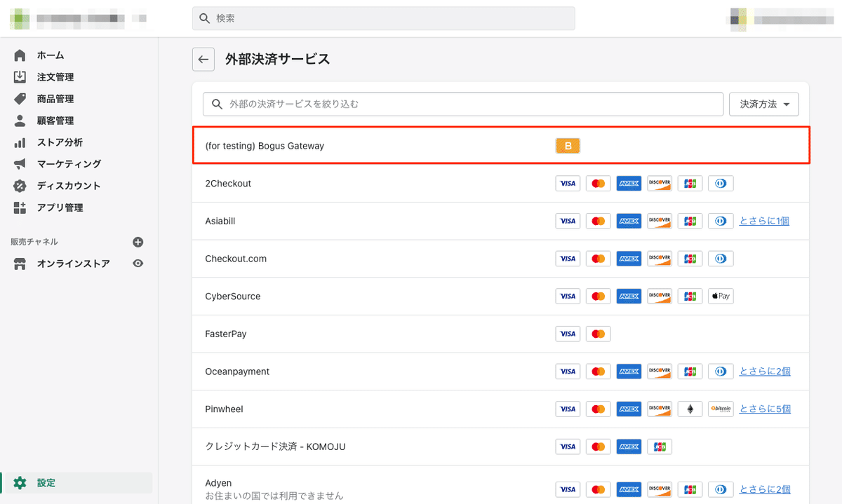Click the discount badge icon

[20, 186]
